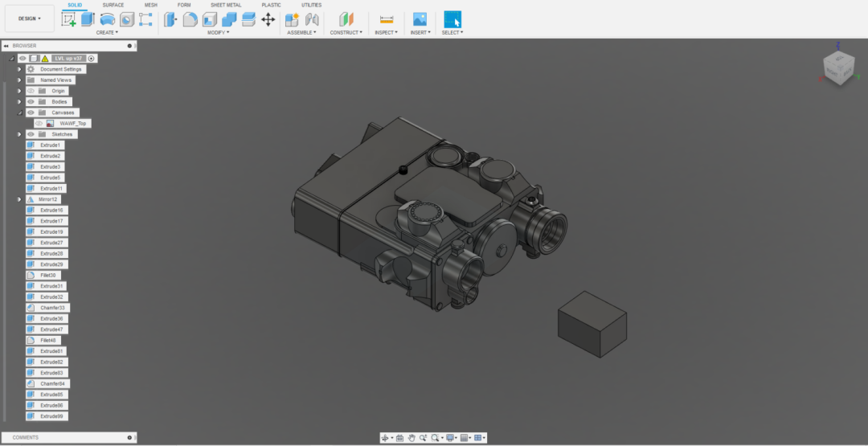Expand the Mirror12 feature node

(x=19, y=199)
